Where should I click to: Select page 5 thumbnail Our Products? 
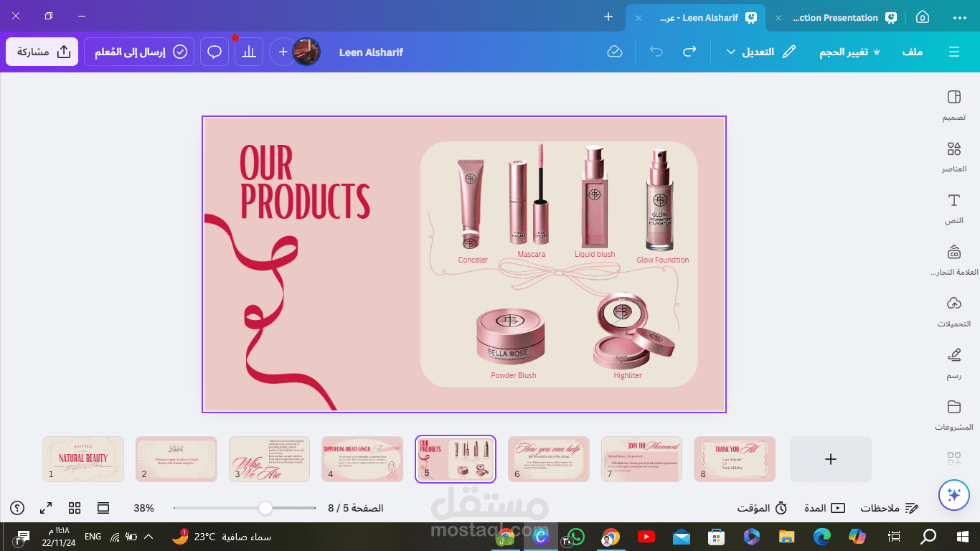[x=456, y=459]
